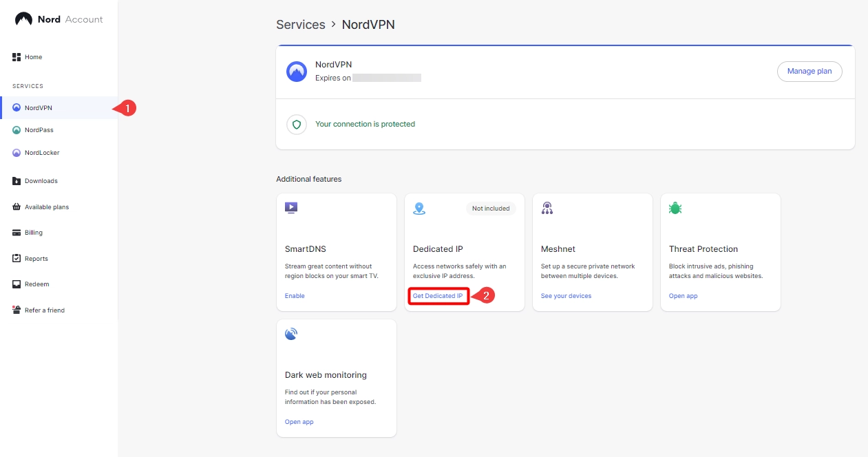Click the Dark web monitoring radar icon
This screenshot has height=457, width=868.
pyautogui.click(x=291, y=334)
